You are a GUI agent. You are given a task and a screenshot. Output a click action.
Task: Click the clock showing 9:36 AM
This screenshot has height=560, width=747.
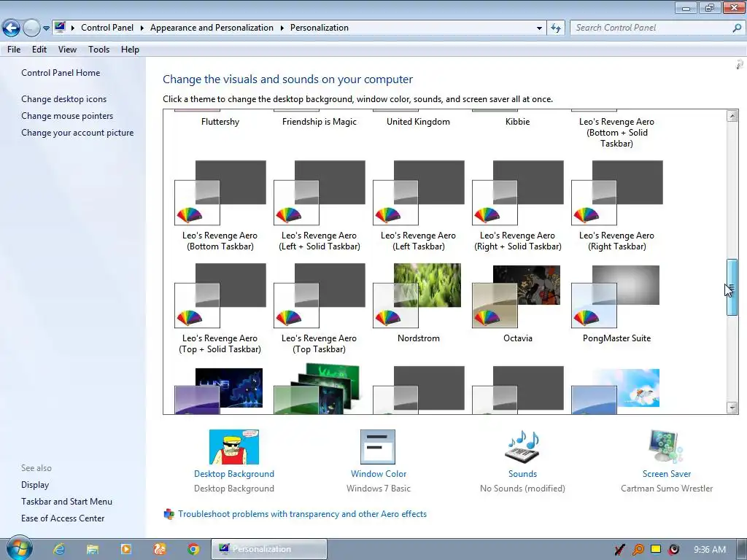click(x=710, y=550)
